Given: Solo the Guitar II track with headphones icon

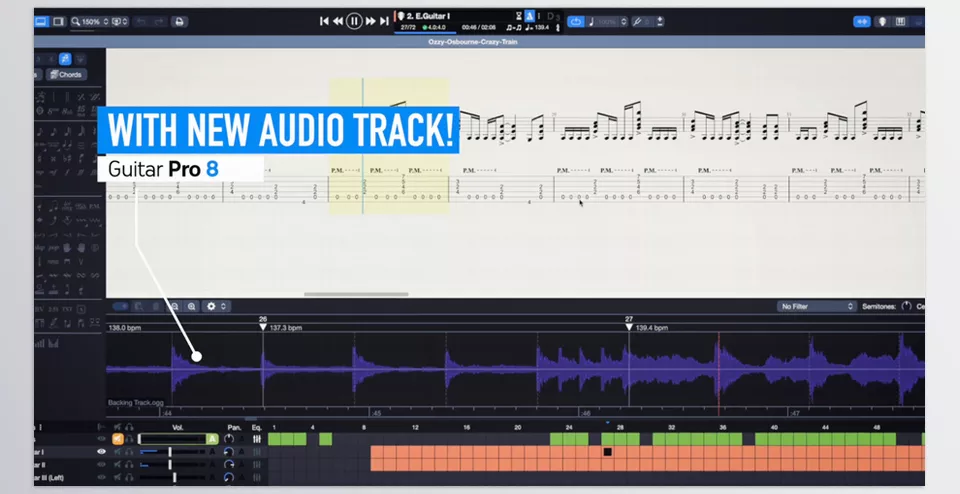Looking at the screenshot, I should (129, 465).
